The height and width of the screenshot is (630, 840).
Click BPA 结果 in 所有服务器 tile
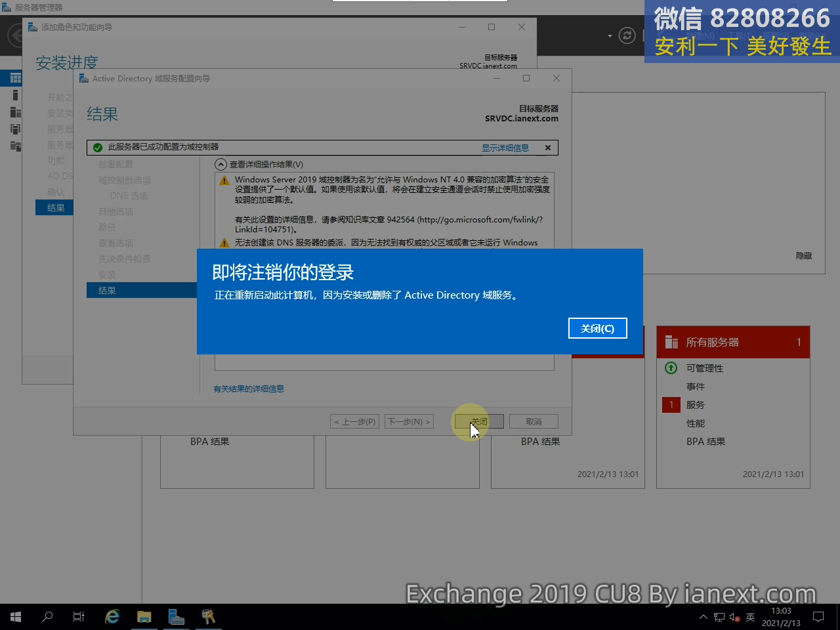(706, 442)
